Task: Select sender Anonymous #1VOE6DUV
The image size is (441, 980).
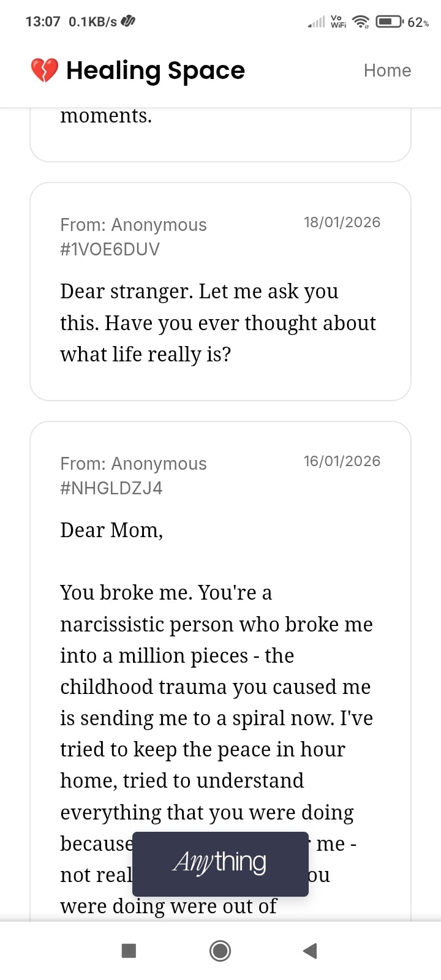Action: tap(134, 237)
